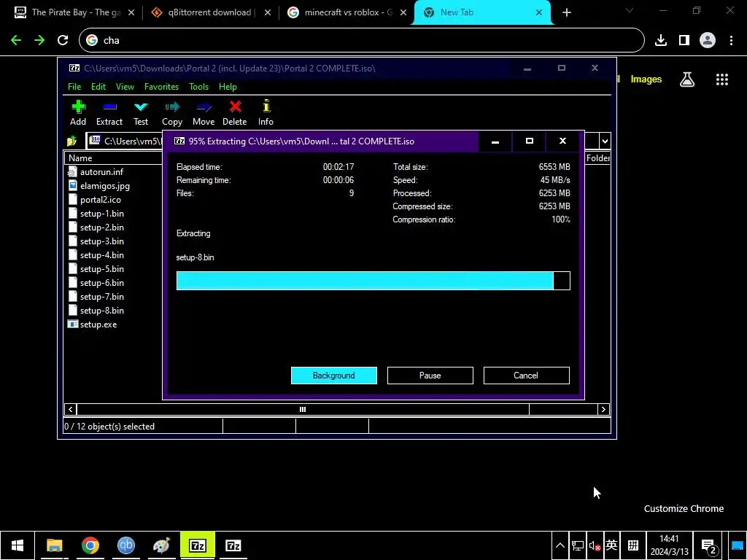Open the Tools menu in 7-Zip

coord(198,87)
